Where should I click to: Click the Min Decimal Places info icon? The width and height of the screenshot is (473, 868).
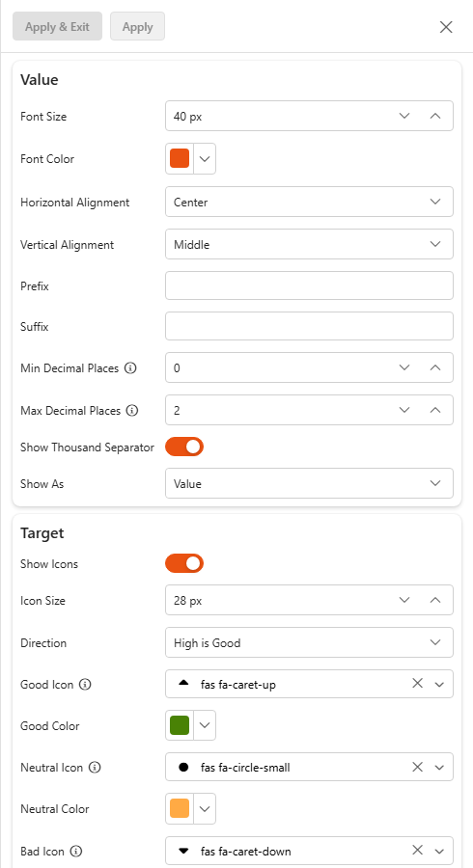[x=130, y=368]
